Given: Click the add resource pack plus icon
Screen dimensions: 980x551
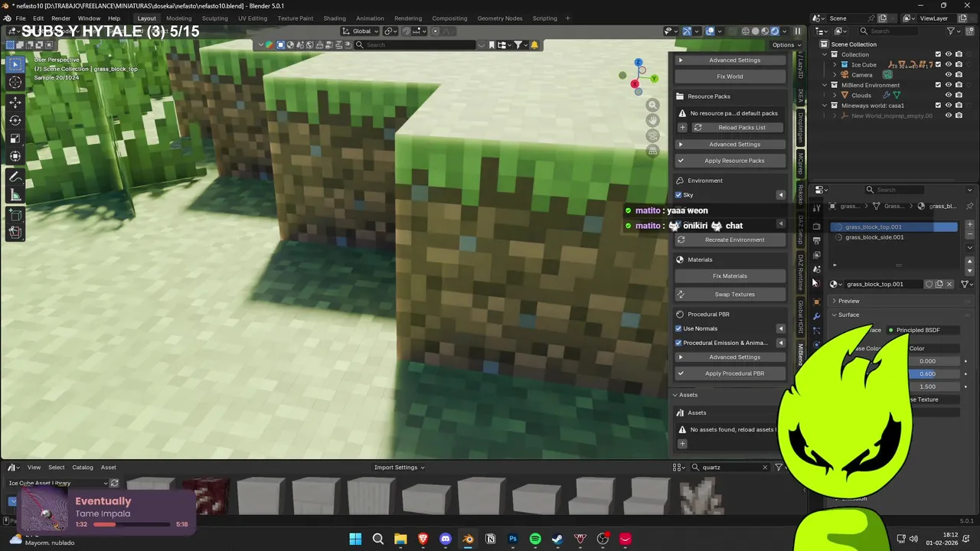Looking at the screenshot, I should coord(682,128).
